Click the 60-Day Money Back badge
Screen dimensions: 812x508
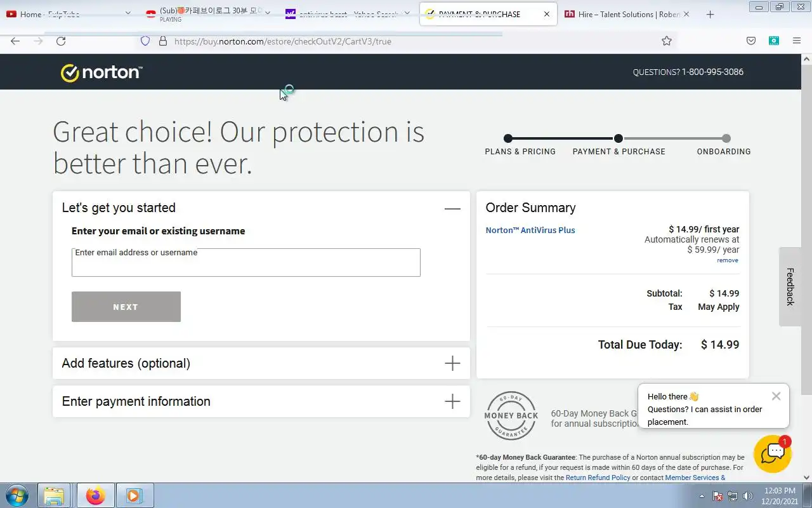(x=511, y=416)
